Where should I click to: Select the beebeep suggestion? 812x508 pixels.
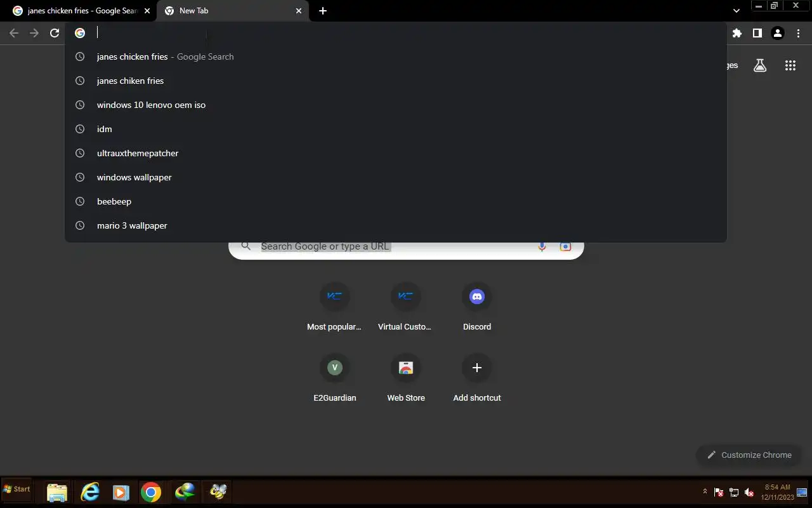click(x=396, y=201)
